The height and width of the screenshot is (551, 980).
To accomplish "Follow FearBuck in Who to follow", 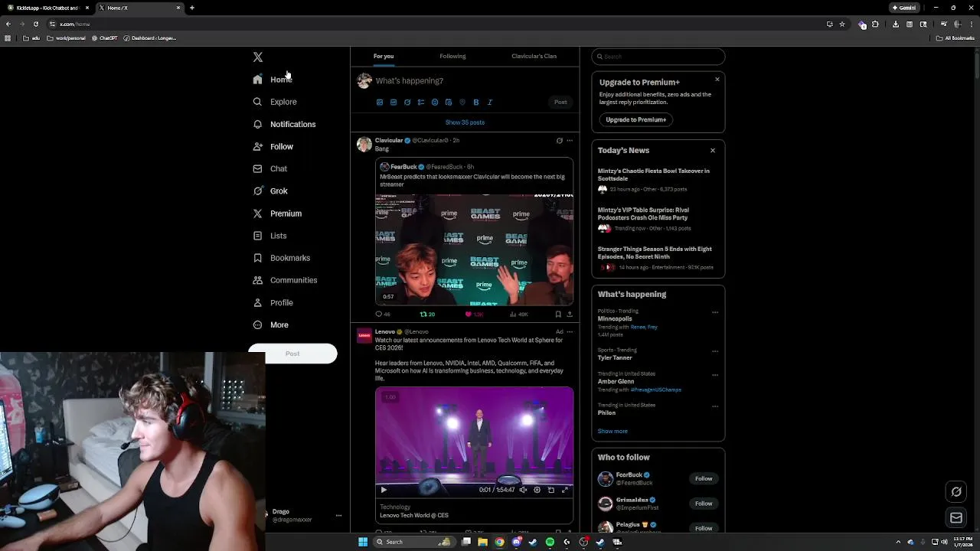I will (704, 478).
